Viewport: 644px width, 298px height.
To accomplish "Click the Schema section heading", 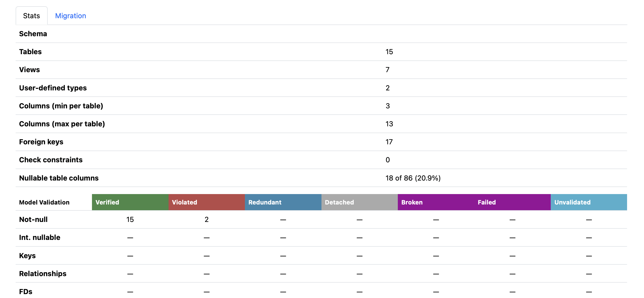I will click(x=33, y=34).
